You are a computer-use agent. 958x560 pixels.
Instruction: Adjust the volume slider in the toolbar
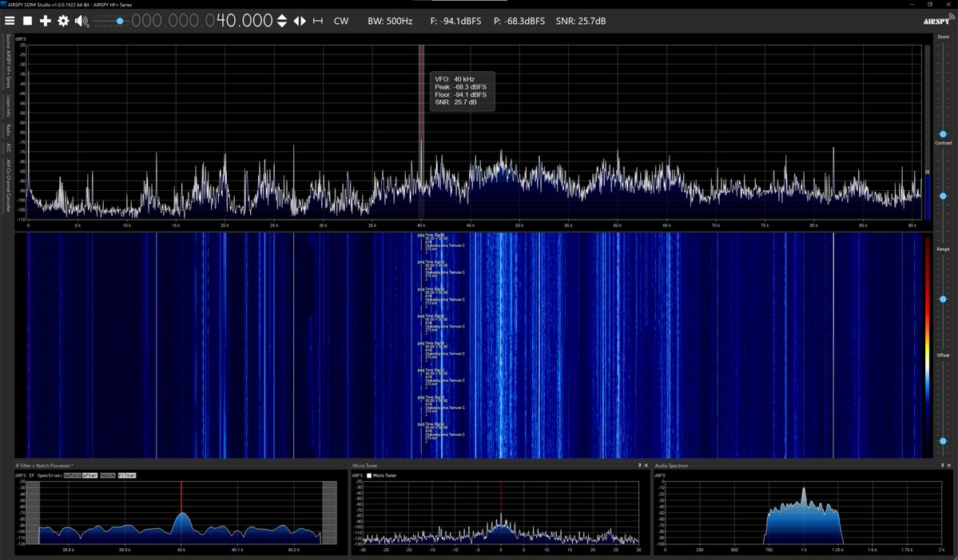coord(110,21)
